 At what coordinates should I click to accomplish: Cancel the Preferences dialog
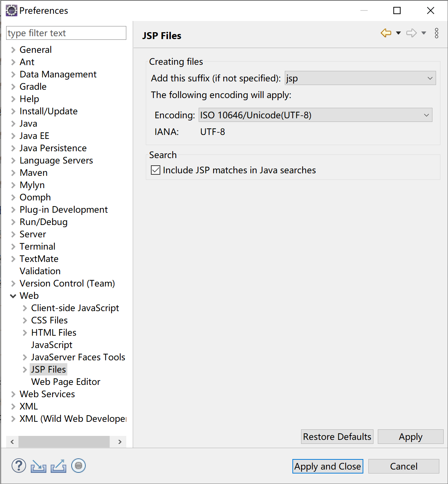[x=404, y=466]
